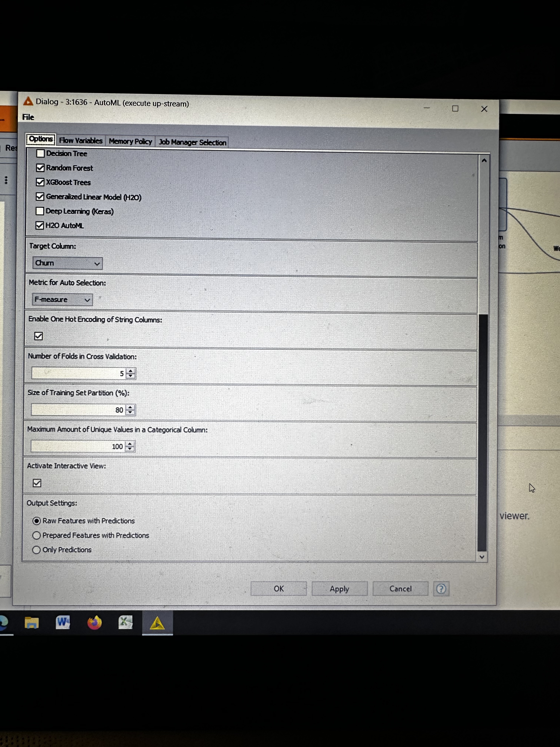The height and width of the screenshot is (747, 560).
Task: Open Excel from the taskbar
Action: tap(125, 622)
